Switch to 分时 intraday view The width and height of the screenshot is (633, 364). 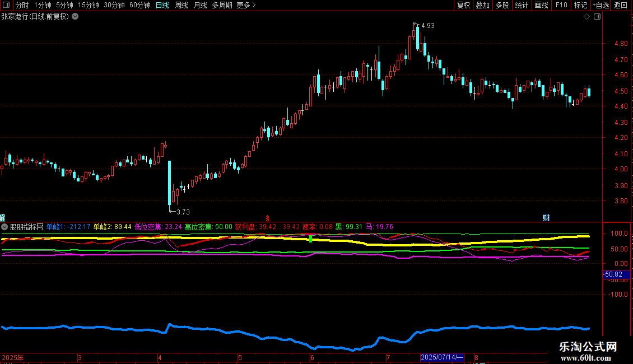click(22, 5)
